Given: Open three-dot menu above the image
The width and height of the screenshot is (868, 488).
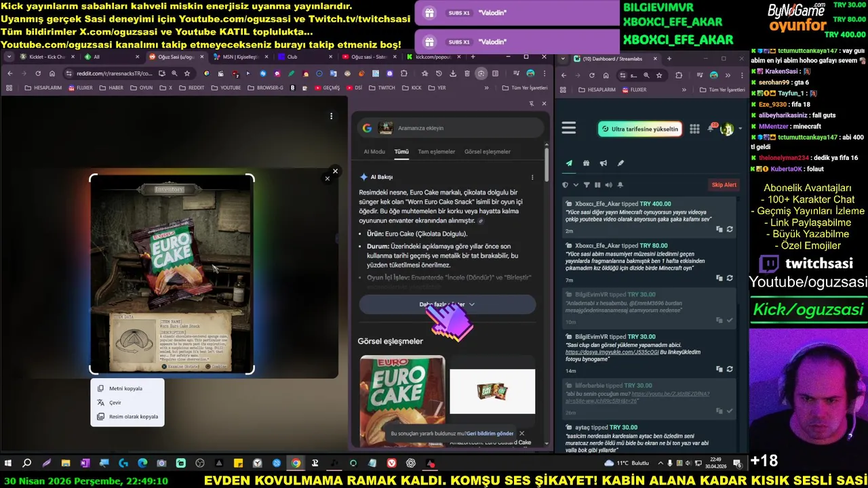Looking at the screenshot, I should pos(331,116).
